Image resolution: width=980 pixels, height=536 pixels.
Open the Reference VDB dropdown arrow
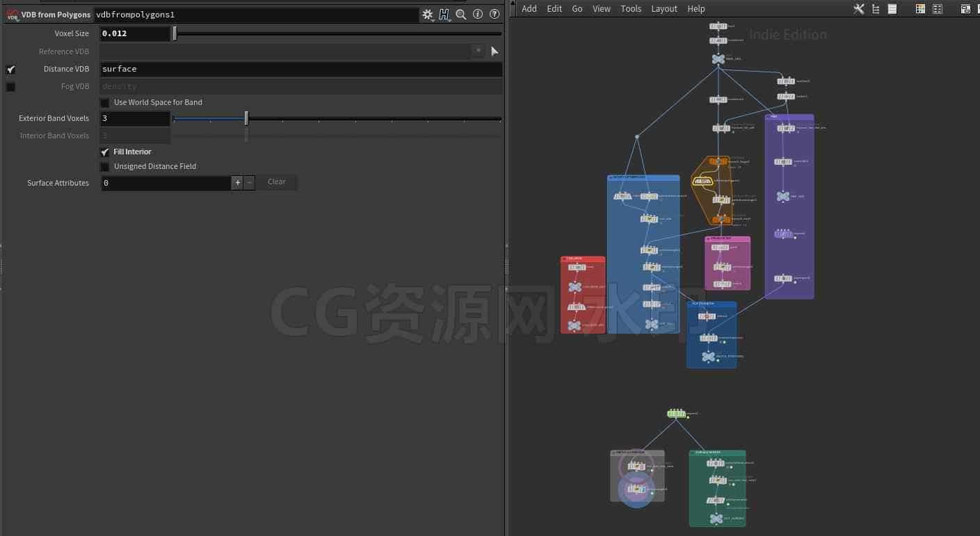[478, 51]
